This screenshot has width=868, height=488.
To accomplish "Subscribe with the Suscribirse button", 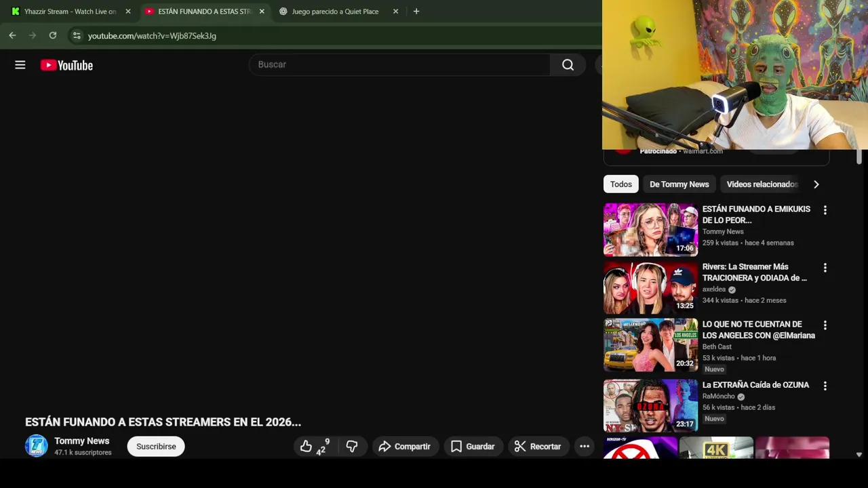I will click(x=156, y=446).
